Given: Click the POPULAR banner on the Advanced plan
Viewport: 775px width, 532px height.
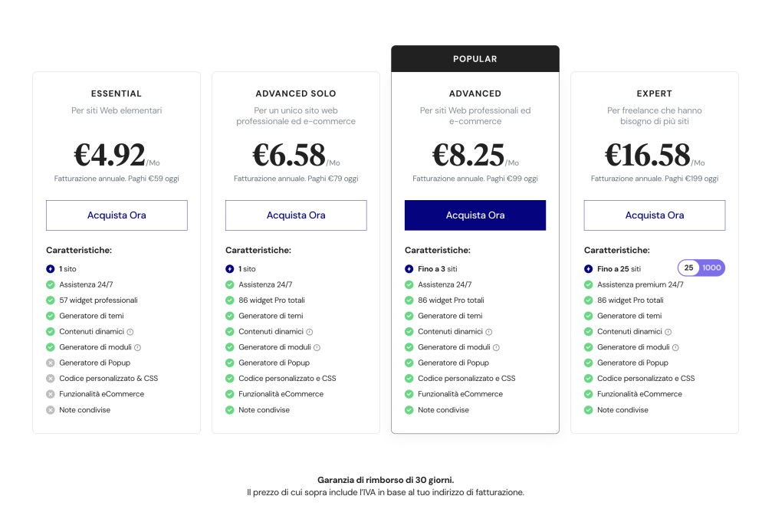Looking at the screenshot, I should [475, 58].
